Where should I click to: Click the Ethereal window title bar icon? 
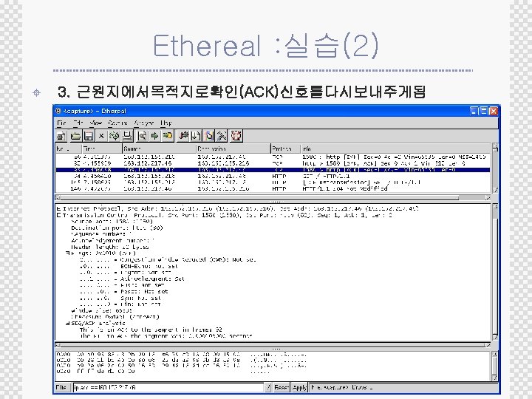coord(58,111)
